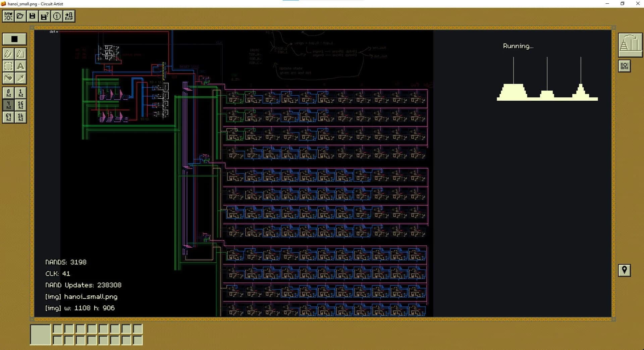The height and width of the screenshot is (350, 644).
Task: Select the text tool labeled A
Action: coord(21,66)
